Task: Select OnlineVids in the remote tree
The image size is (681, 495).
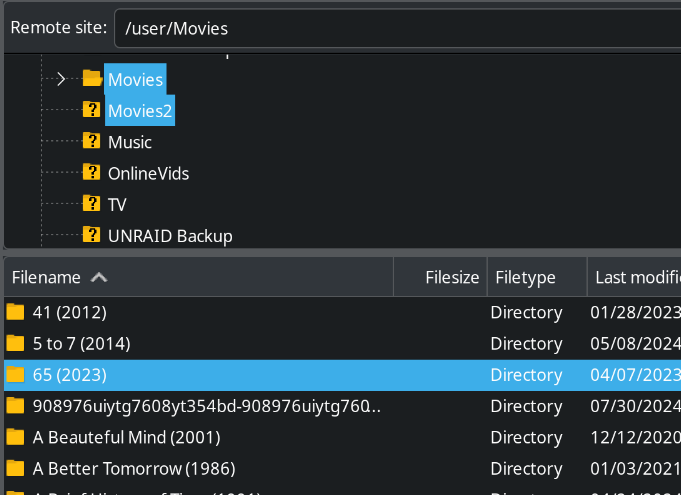Action: tap(149, 174)
